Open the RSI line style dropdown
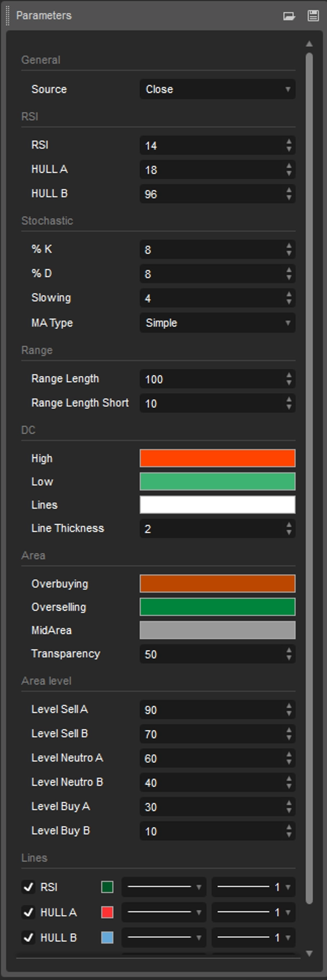This screenshot has height=980, width=327. tap(163, 887)
